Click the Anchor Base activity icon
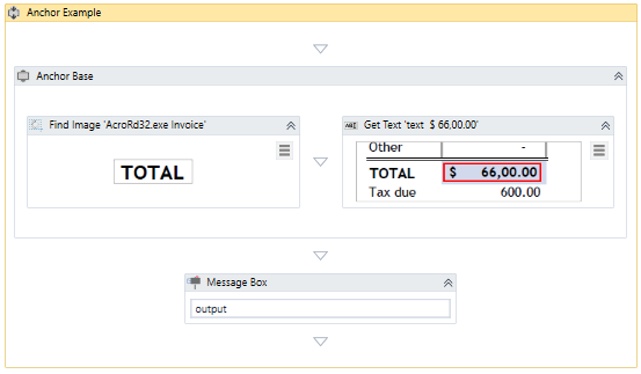 point(23,76)
